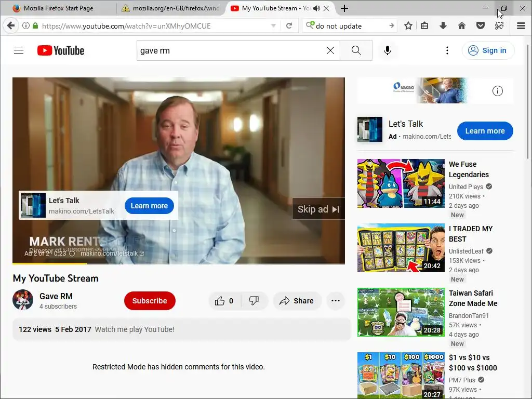Share the video
The image size is (532, 399).
pyautogui.click(x=297, y=301)
